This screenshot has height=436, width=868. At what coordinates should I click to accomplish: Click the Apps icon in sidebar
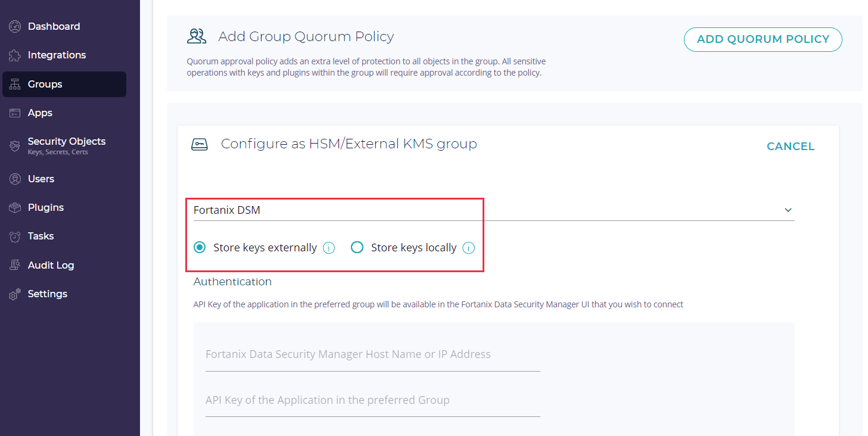[x=15, y=113]
